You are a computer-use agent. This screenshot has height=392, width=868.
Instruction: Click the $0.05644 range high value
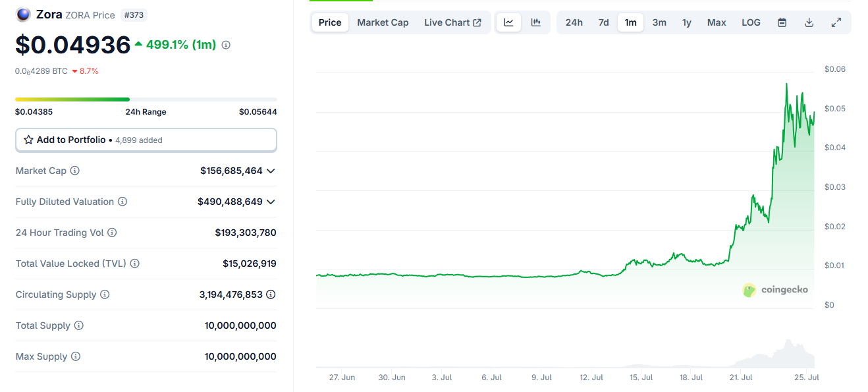pyautogui.click(x=258, y=112)
